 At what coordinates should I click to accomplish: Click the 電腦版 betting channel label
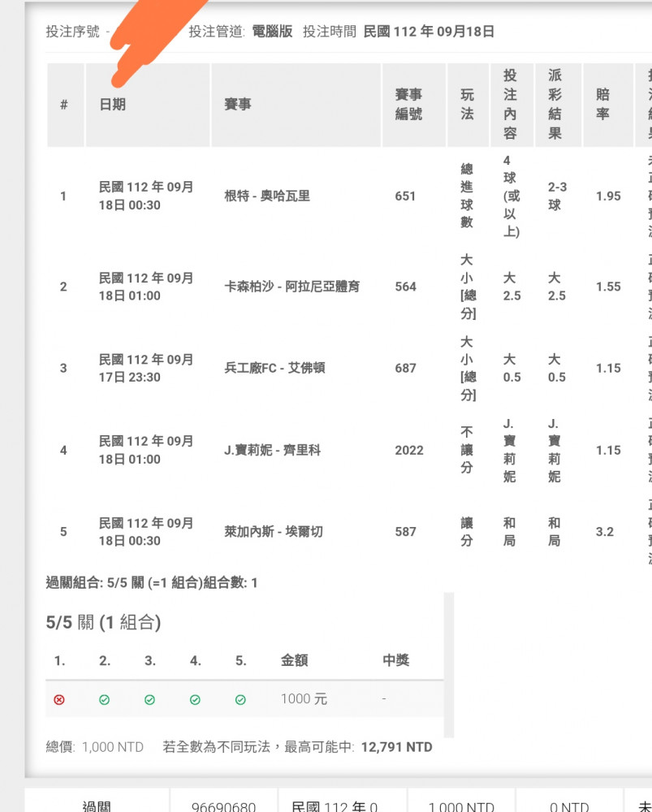point(272,32)
